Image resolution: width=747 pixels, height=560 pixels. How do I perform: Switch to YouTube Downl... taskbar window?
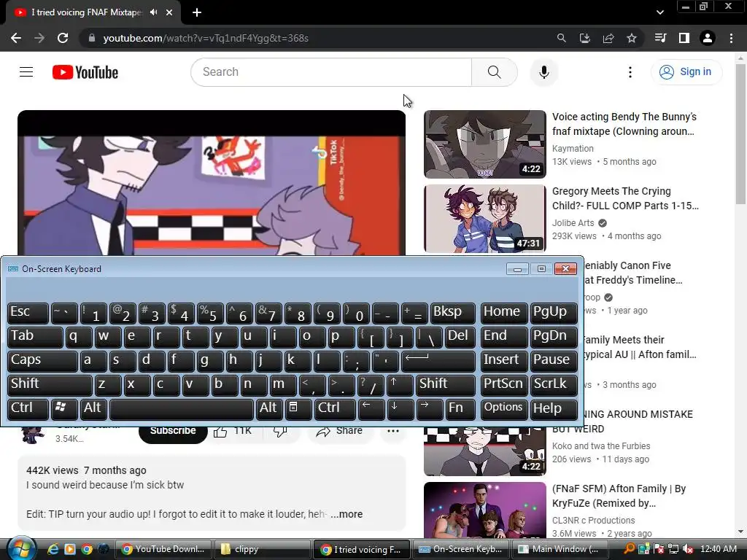pos(163,549)
